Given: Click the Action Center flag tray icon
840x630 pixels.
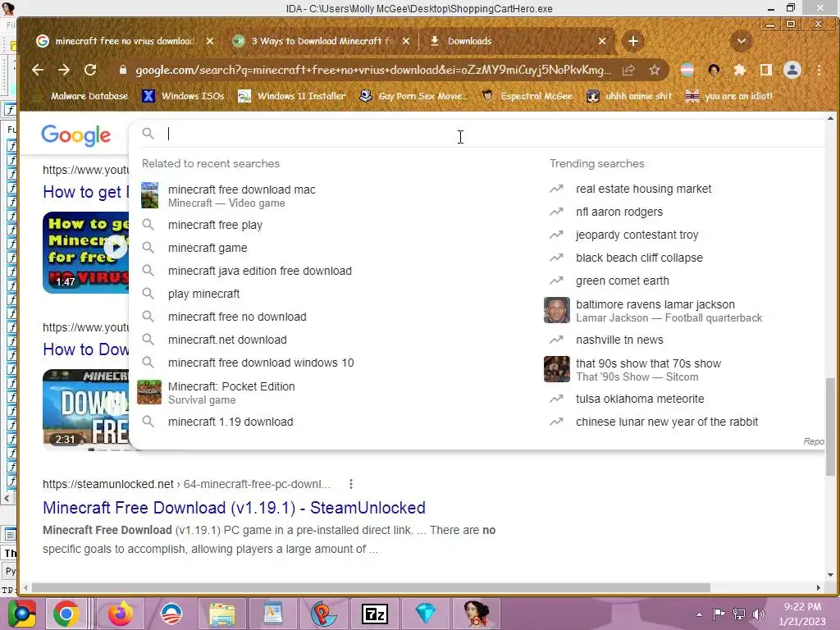Looking at the screenshot, I should click(x=719, y=614).
